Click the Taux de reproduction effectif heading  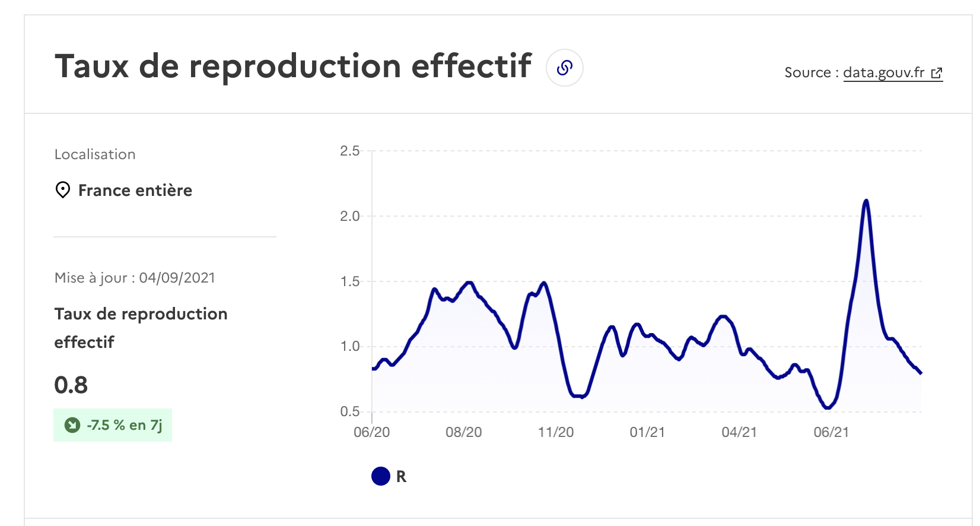(293, 66)
